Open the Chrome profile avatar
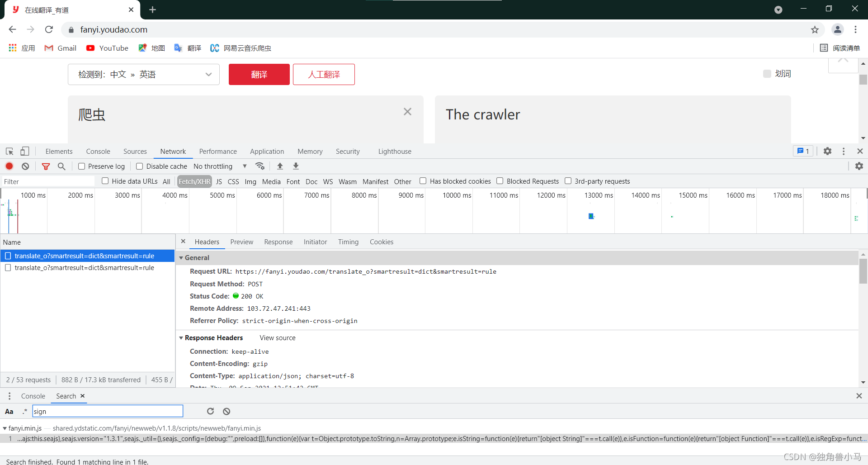Viewport: 868px width, 465px height. [837, 30]
